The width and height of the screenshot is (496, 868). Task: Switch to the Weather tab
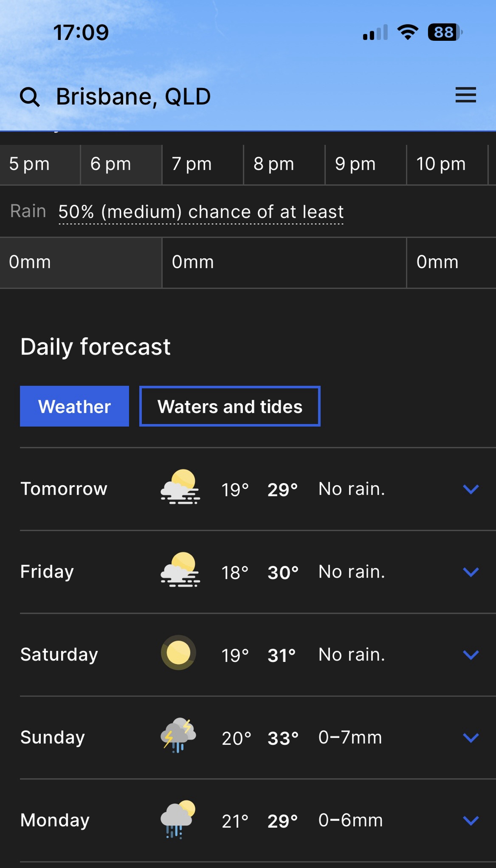point(75,407)
